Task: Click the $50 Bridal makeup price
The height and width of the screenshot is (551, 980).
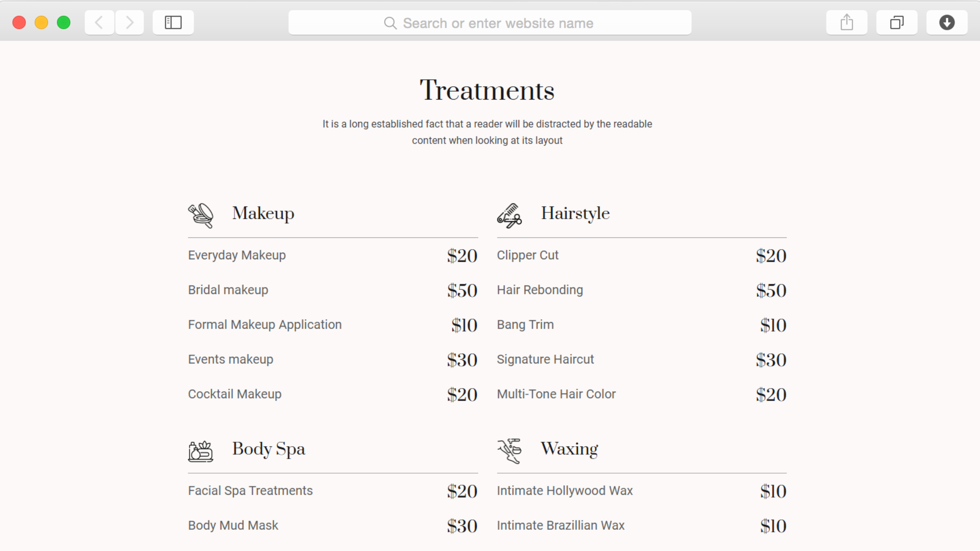Action: click(462, 290)
